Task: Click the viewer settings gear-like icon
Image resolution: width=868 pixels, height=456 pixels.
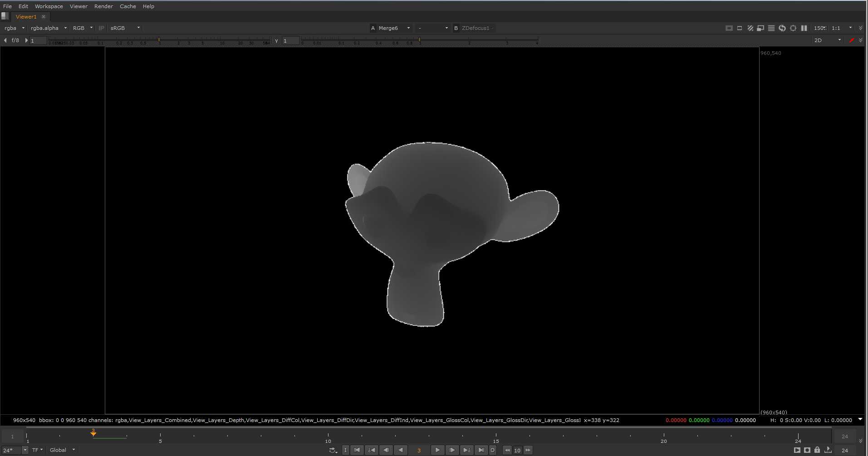Action: (793, 28)
